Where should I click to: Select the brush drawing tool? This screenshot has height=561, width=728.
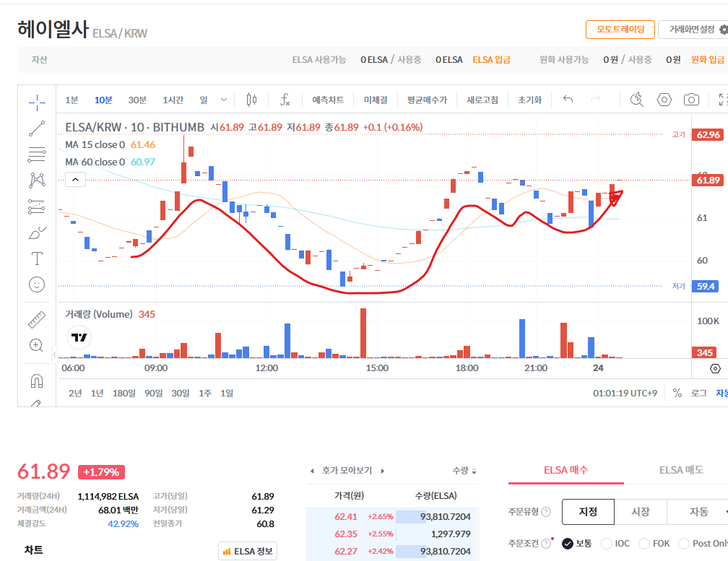pos(37,232)
